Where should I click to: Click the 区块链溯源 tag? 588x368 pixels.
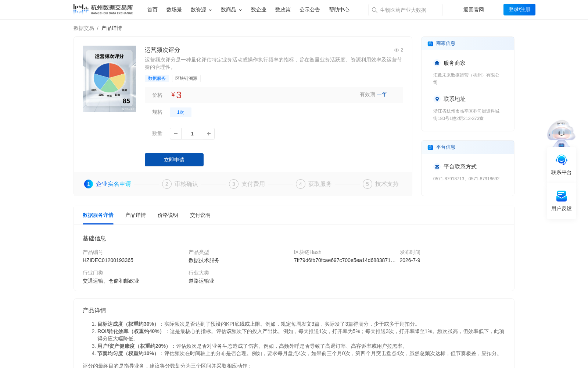[x=186, y=78]
